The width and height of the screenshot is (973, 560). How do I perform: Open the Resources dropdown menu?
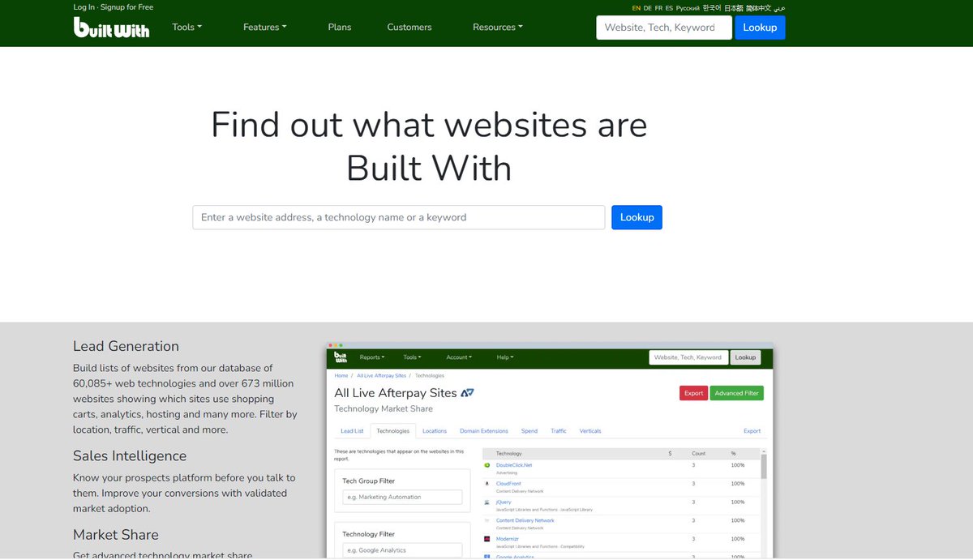pyautogui.click(x=498, y=27)
